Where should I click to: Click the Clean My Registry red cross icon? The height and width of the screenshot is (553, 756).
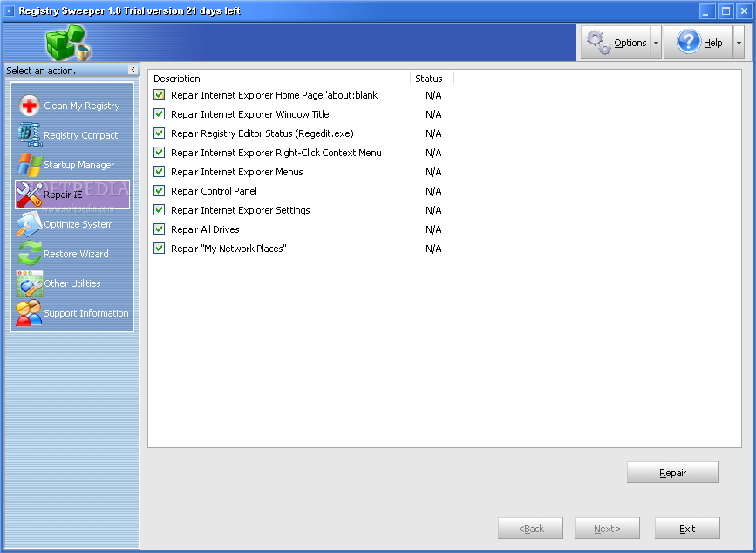pos(30,105)
